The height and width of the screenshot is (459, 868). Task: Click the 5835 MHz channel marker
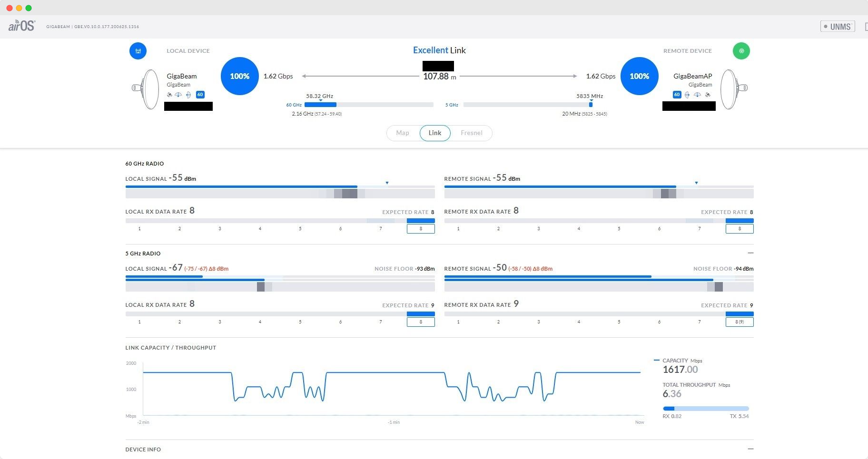pyautogui.click(x=591, y=104)
